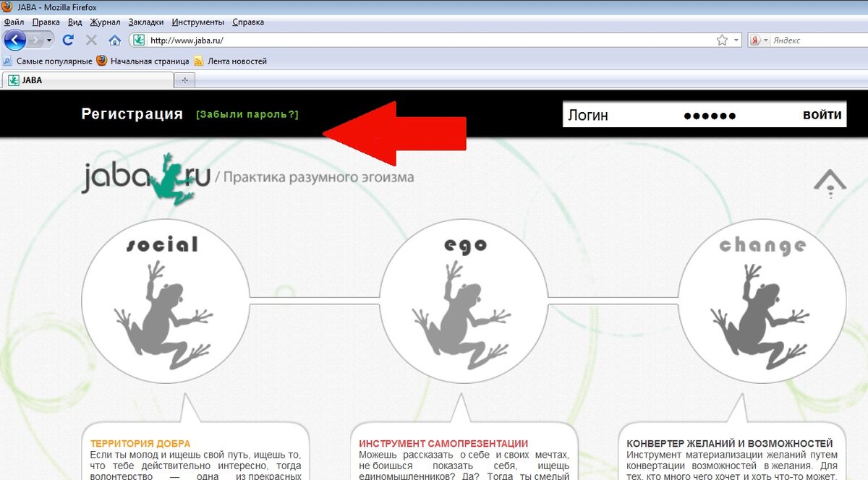Viewport: 868px width, 480px height.
Task: Open the history dropdown beside forward arrow
Action: (x=49, y=40)
